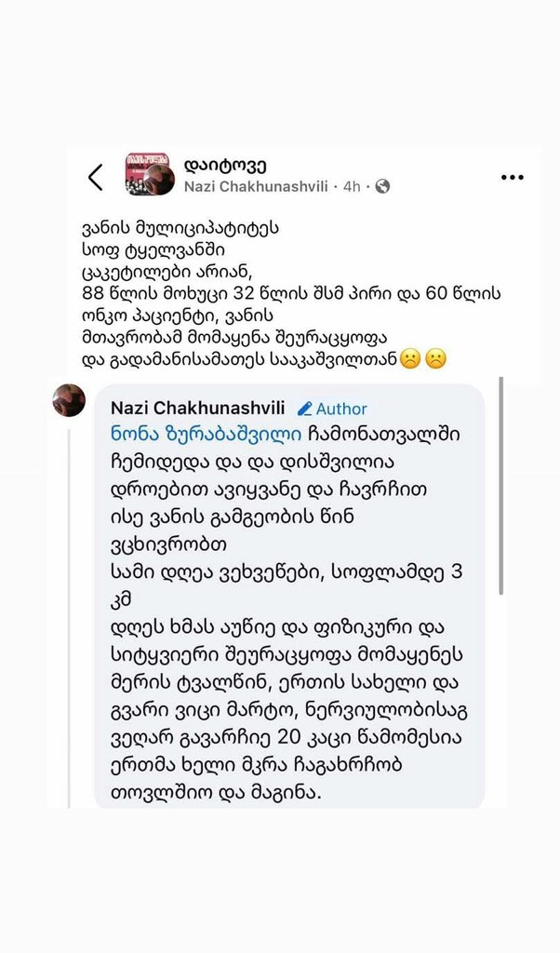Click the second sad face emoji

tap(434, 359)
